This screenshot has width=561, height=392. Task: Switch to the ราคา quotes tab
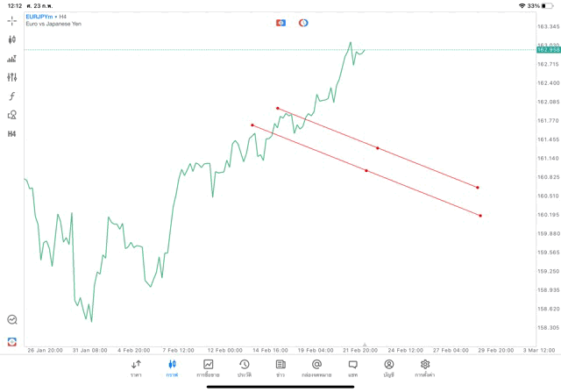[136, 368]
